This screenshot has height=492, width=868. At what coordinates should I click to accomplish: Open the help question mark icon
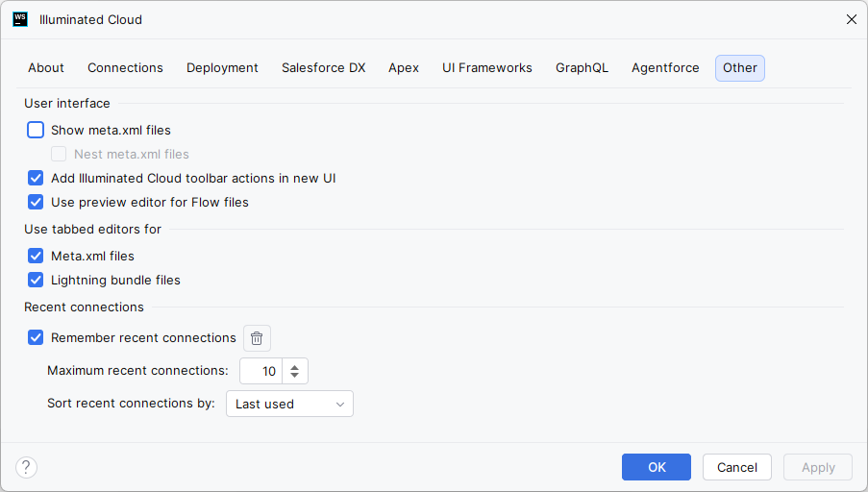27,468
